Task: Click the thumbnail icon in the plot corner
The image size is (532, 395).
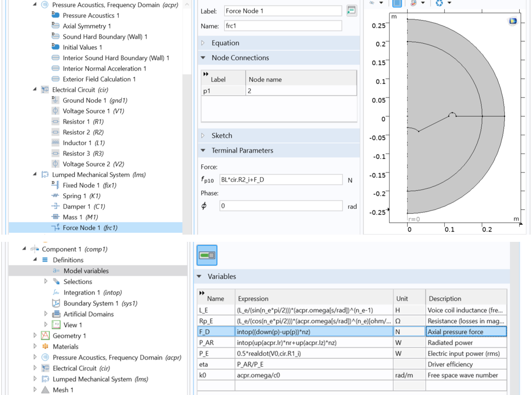Action: click(513, 21)
